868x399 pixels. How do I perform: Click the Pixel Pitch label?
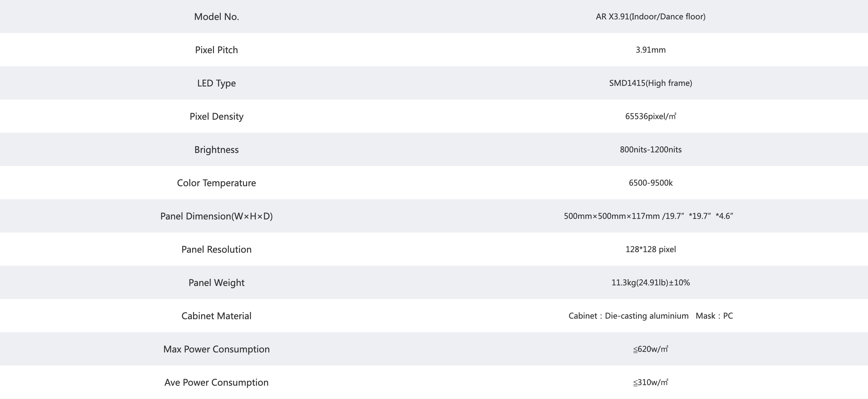(216, 50)
